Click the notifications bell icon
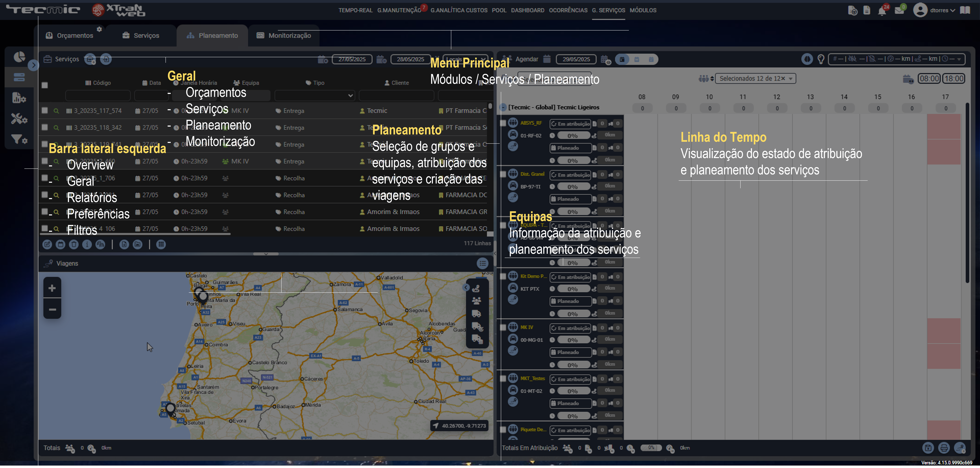 click(x=882, y=11)
